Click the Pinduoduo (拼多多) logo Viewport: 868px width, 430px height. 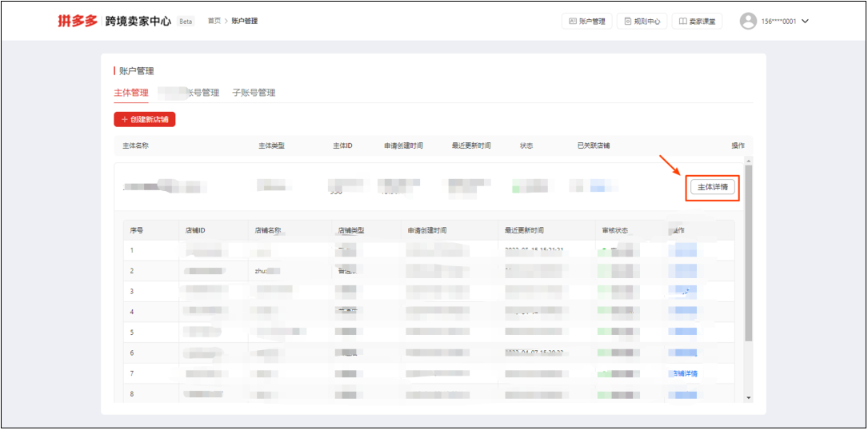tap(78, 21)
